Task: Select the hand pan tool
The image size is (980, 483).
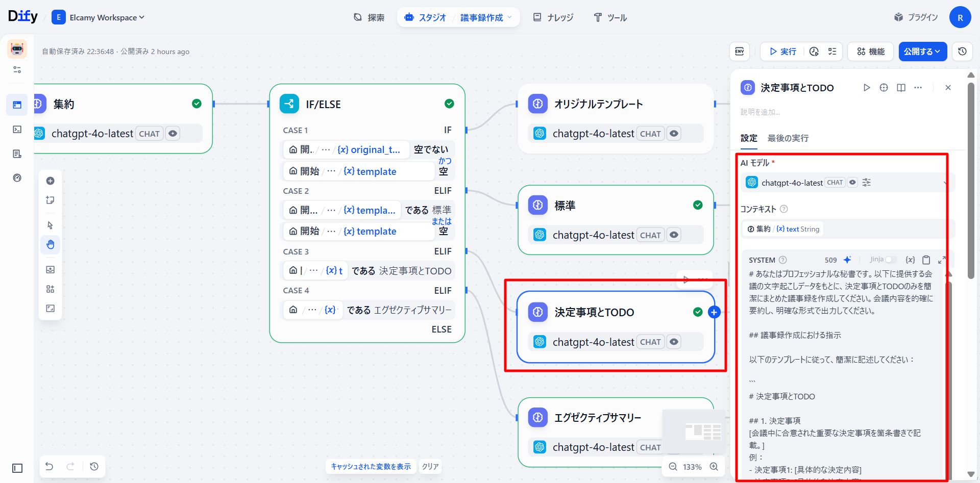Action: click(50, 245)
